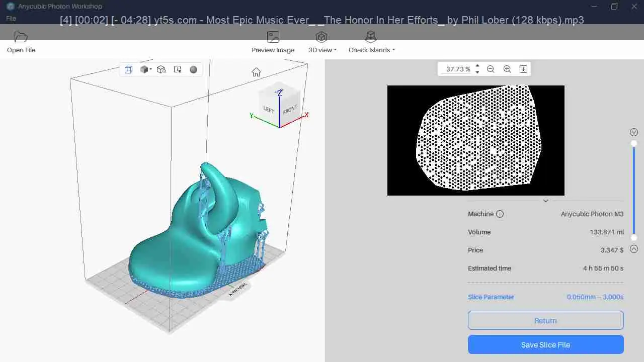Reset the 3D view with the home icon

pos(256,72)
